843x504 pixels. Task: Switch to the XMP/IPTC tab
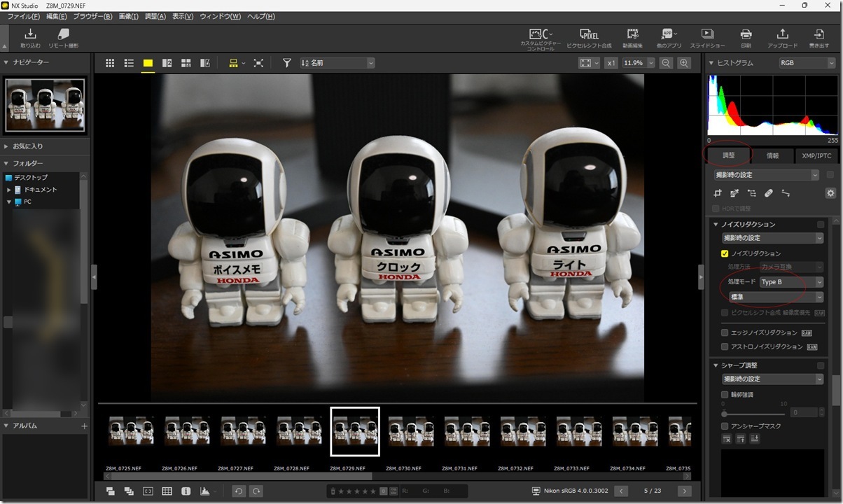coord(817,155)
